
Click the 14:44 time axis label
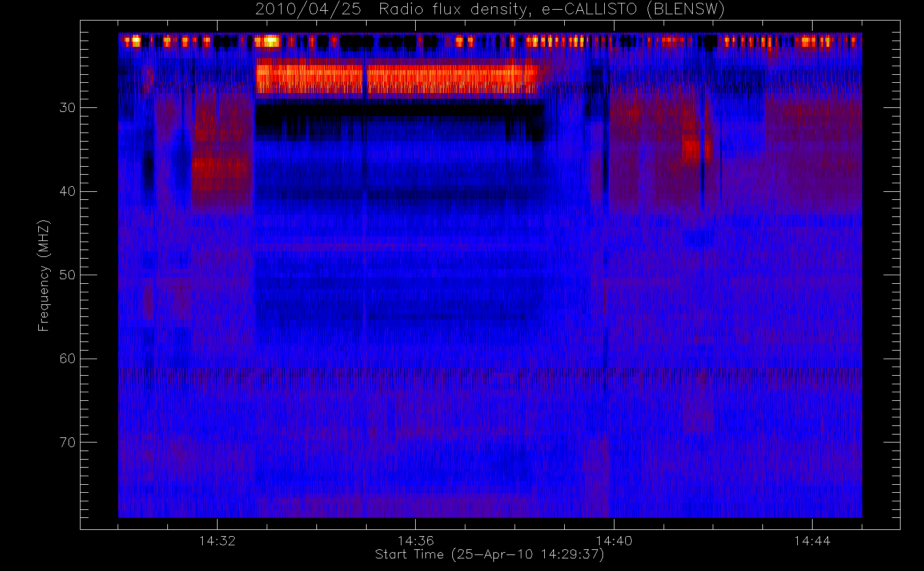pyautogui.click(x=812, y=541)
